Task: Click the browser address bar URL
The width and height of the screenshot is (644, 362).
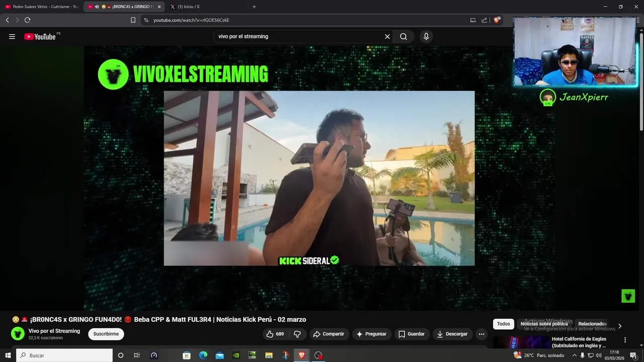Action: [x=191, y=20]
